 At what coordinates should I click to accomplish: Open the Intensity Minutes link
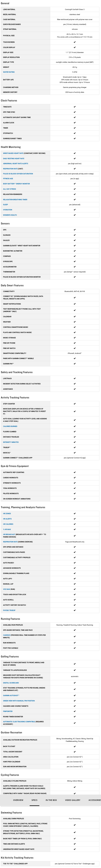(x=11, y=442)
